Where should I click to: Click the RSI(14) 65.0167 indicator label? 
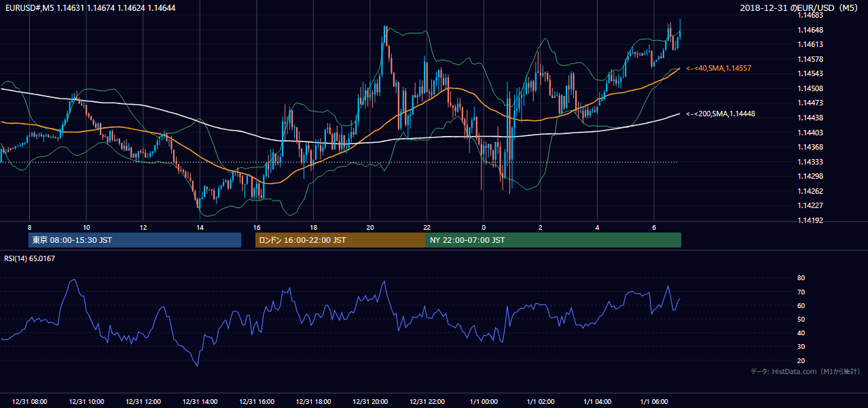click(30, 258)
